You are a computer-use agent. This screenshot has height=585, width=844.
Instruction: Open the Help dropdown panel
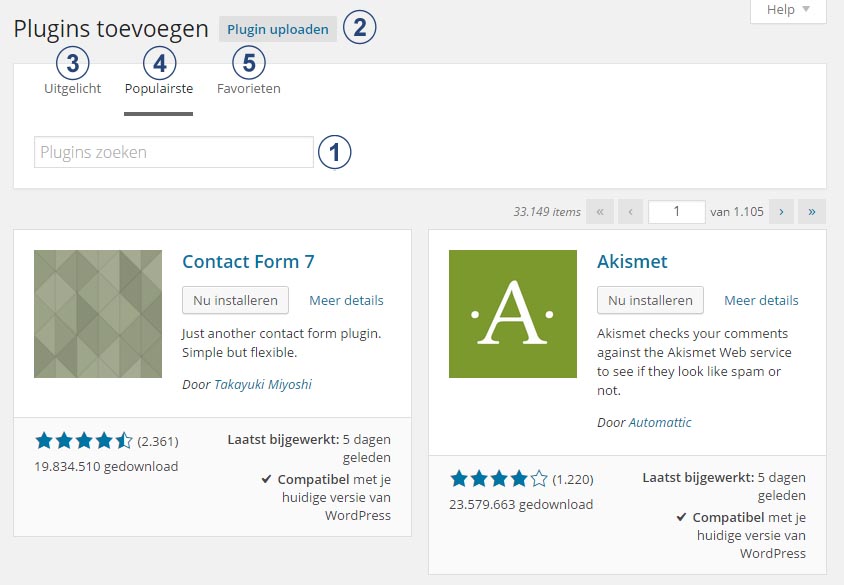[788, 10]
